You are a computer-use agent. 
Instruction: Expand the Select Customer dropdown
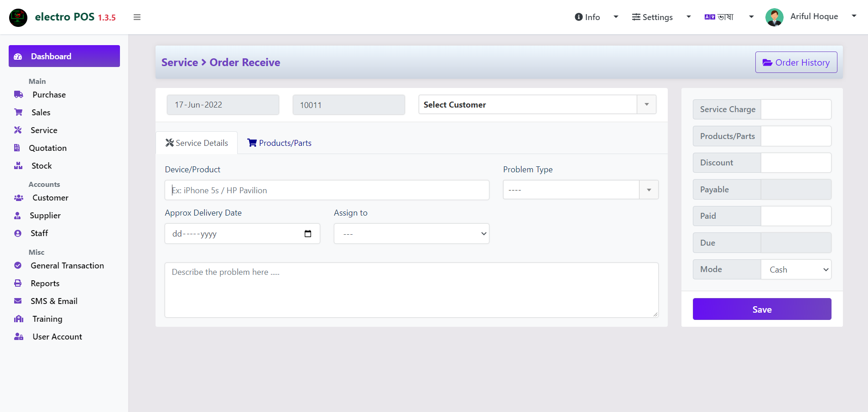point(537,104)
